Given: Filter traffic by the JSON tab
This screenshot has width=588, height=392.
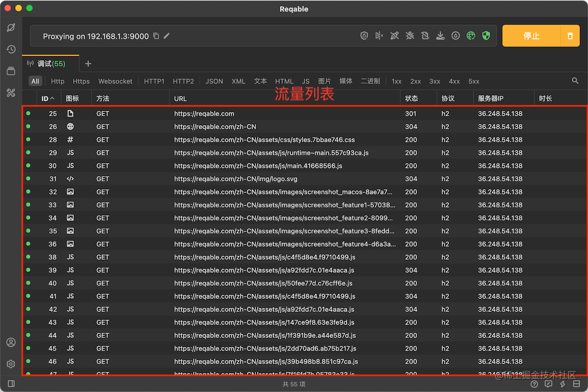Looking at the screenshot, I should tap(214, 81).
